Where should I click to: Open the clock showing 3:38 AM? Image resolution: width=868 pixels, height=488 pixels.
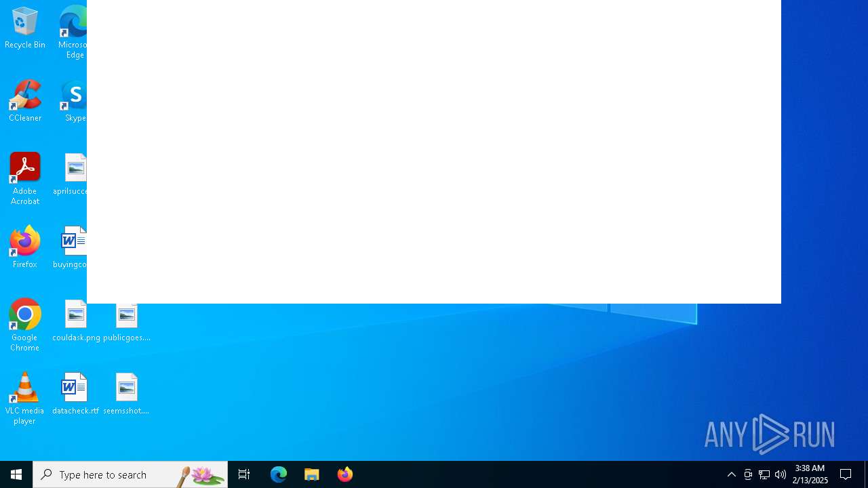(810, 474)
